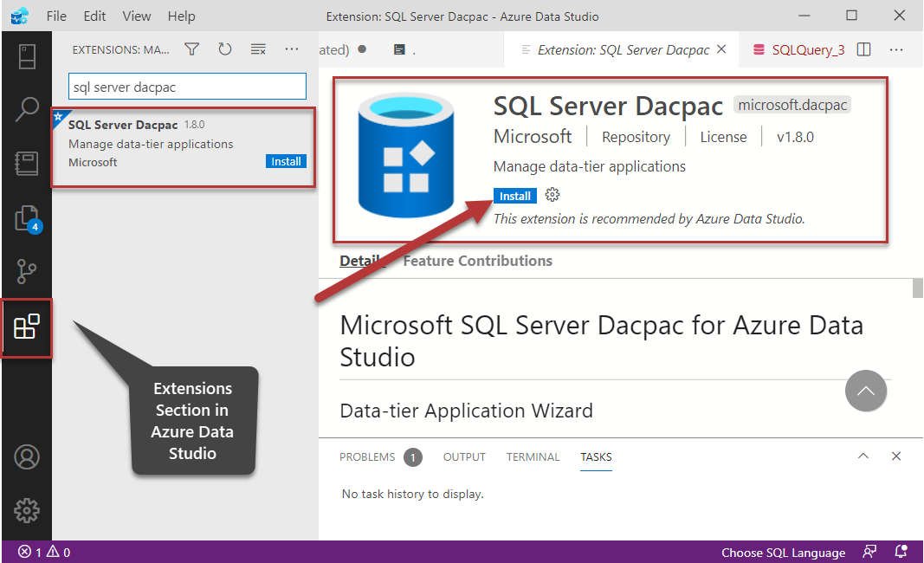Image resolution: width=924 pixels, height=563 pixels.
Task: Switch to the TERMINAL panel tab
Action: tap(533, 456)
